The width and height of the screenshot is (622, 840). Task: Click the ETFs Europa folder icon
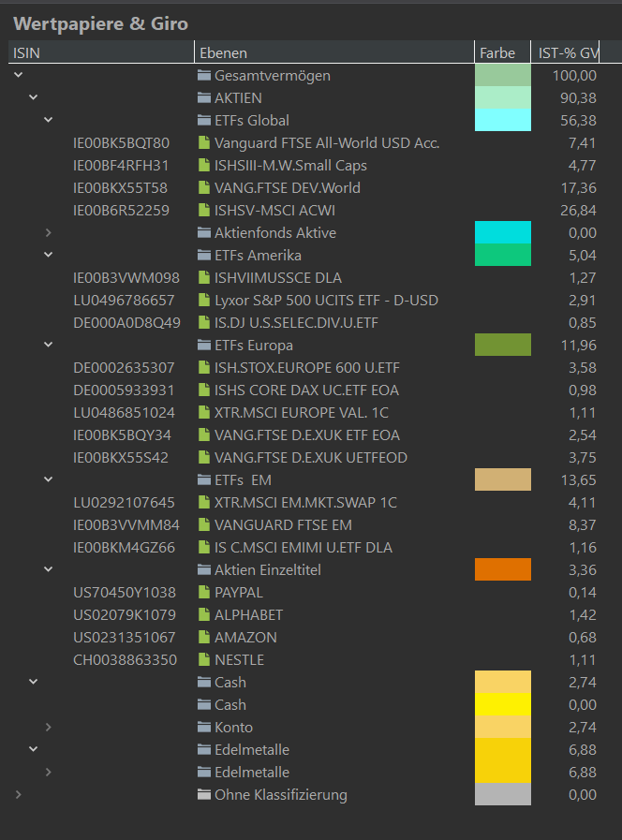tap(203, 345)
